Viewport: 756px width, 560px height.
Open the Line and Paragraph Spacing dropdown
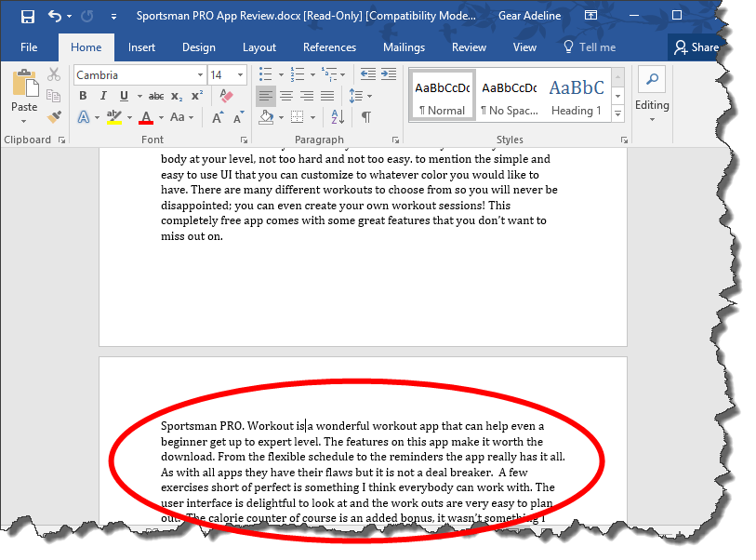click(x=361, y=95)
